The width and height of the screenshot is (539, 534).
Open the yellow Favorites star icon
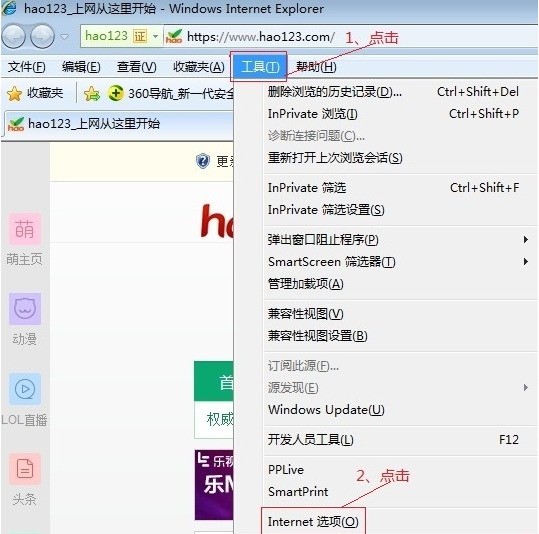[x=14, y=94]
